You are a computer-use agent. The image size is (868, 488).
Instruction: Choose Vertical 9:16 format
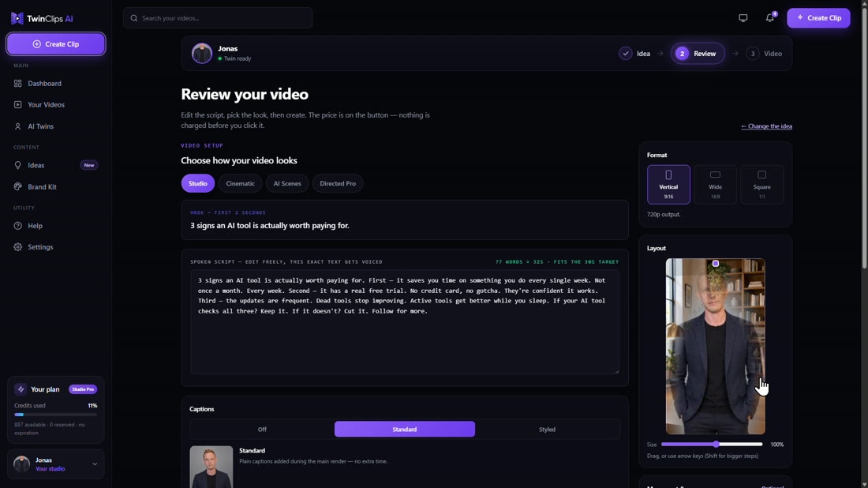click(668, 185)
